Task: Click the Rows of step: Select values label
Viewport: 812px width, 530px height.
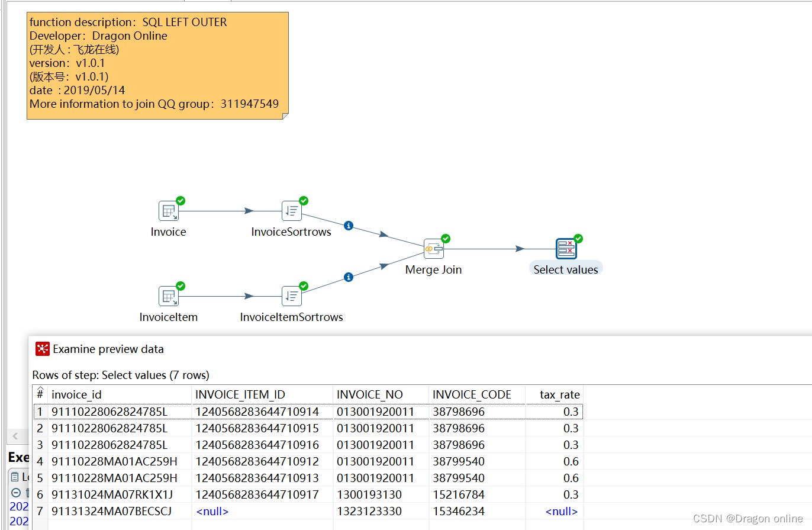Action: pyautogui.click(x=121, y=375)
